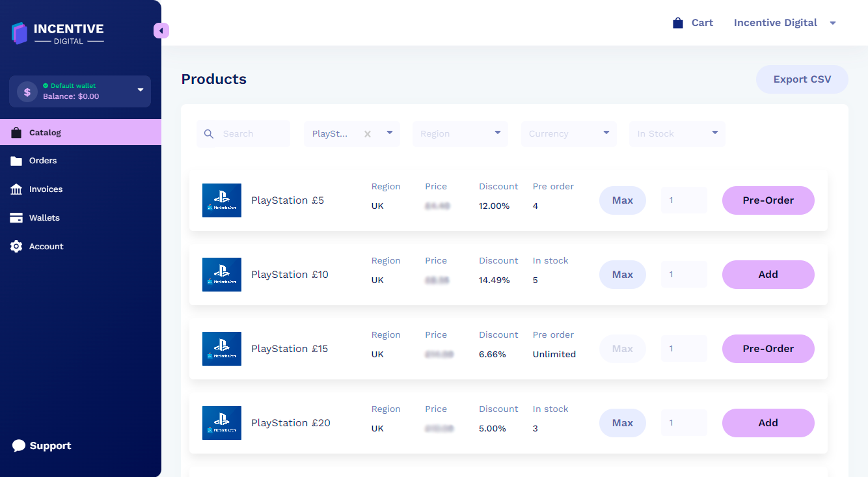Click the Incentive Digital logo icon

(20, 33)
